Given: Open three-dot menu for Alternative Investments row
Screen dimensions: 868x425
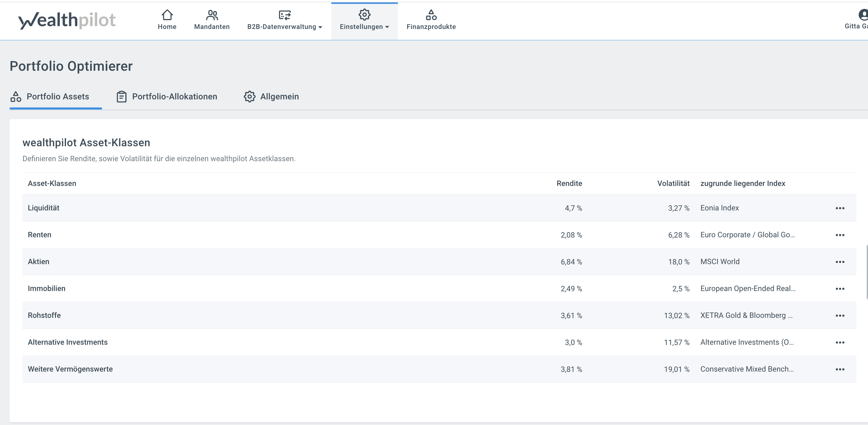Looking at the screenshot, I should click(840, 342).
